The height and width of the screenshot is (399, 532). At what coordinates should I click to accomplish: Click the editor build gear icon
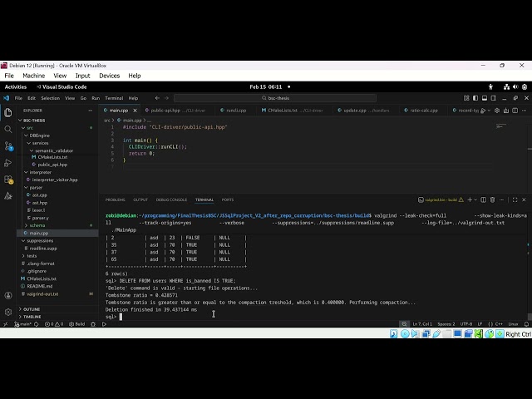(497, 111)
